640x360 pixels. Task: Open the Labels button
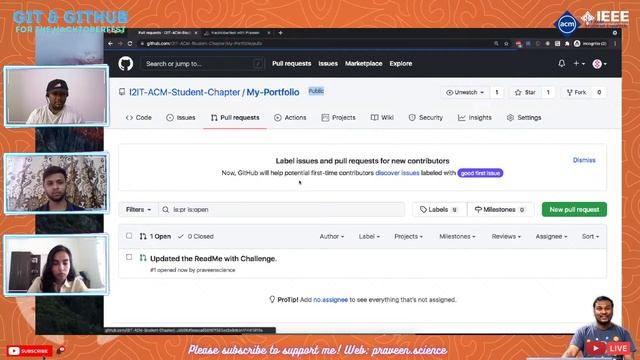click(439, 209)
